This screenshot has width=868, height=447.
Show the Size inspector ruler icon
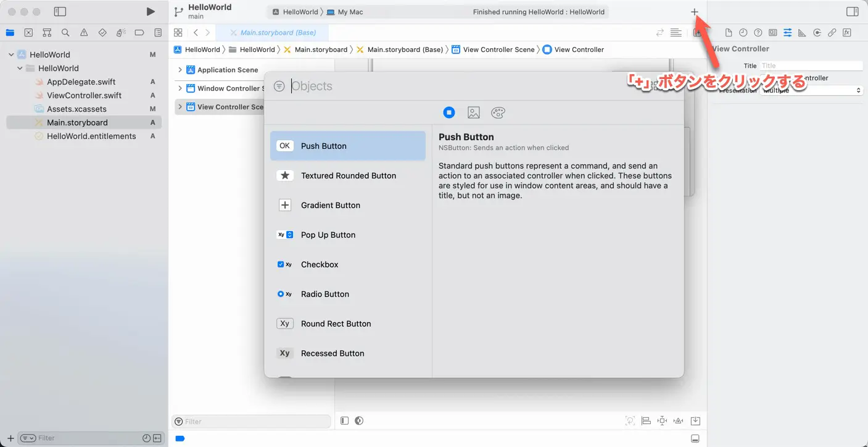click(x=803, y=33)
